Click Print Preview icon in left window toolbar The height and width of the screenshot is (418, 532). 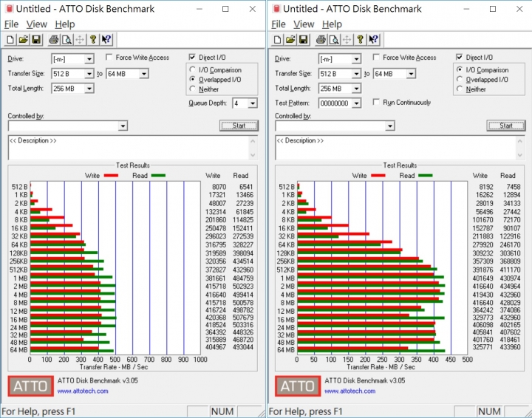pos(66,40)
